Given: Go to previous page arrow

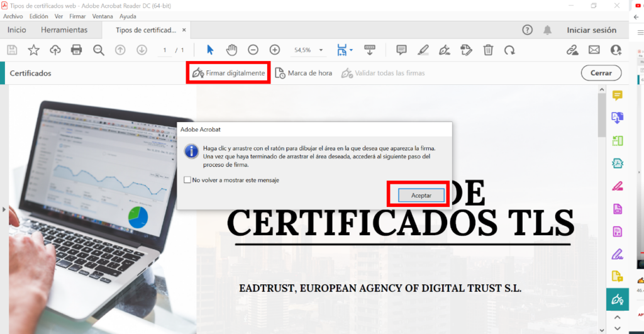Looking at the screenshot, I should pos(120,50).
